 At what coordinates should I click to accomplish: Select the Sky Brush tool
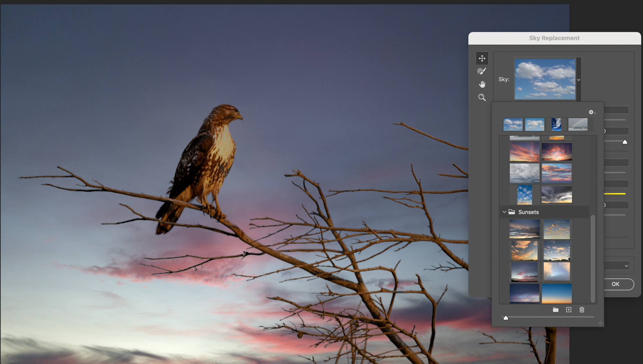click(x=482, y=71)
